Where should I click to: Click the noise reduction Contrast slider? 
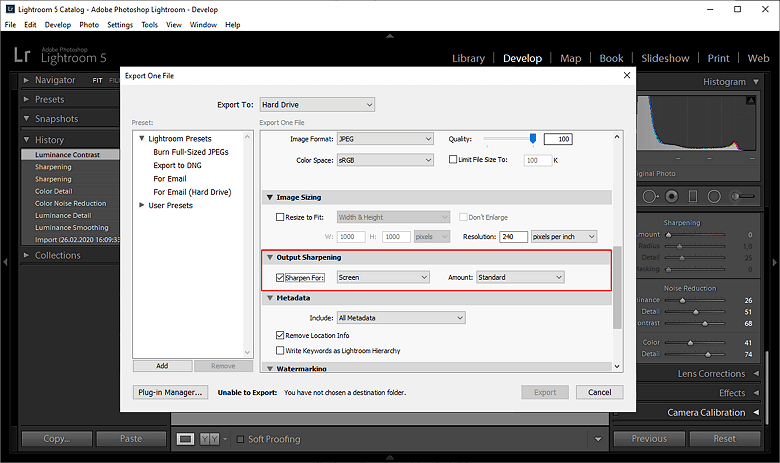pyautogui.click(x=695, y=323)
